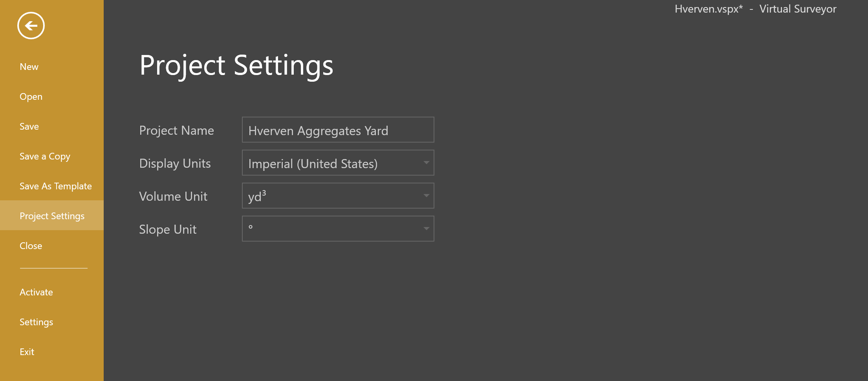Screen dimensions: 868x381
Task: Select Open to load an existing project
Action: 31,96
